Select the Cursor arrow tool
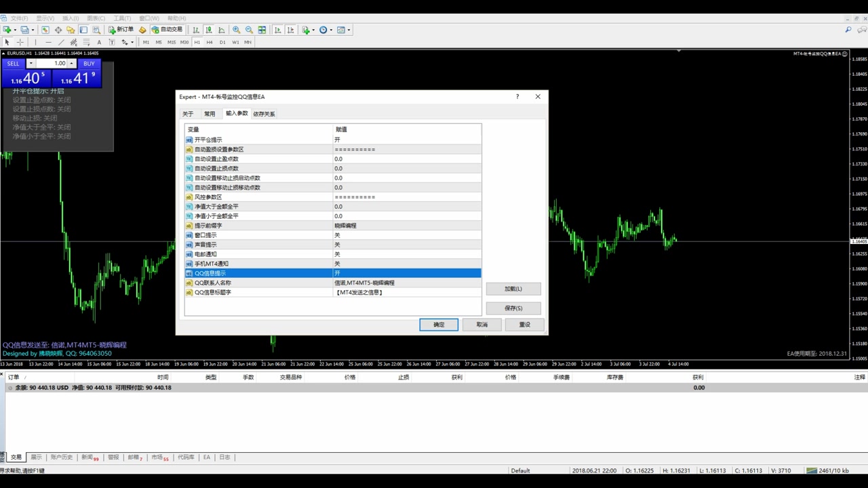 click(x=7, y=42)
